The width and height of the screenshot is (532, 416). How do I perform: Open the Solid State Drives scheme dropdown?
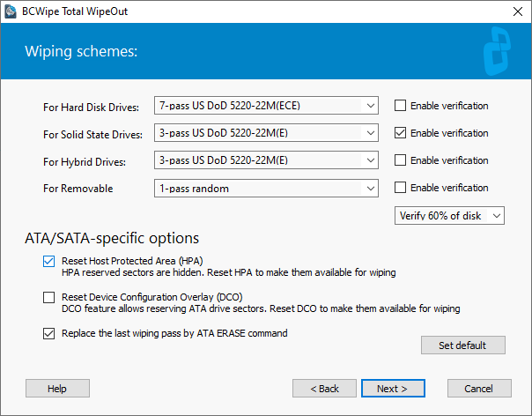click(x=266, y=133)
